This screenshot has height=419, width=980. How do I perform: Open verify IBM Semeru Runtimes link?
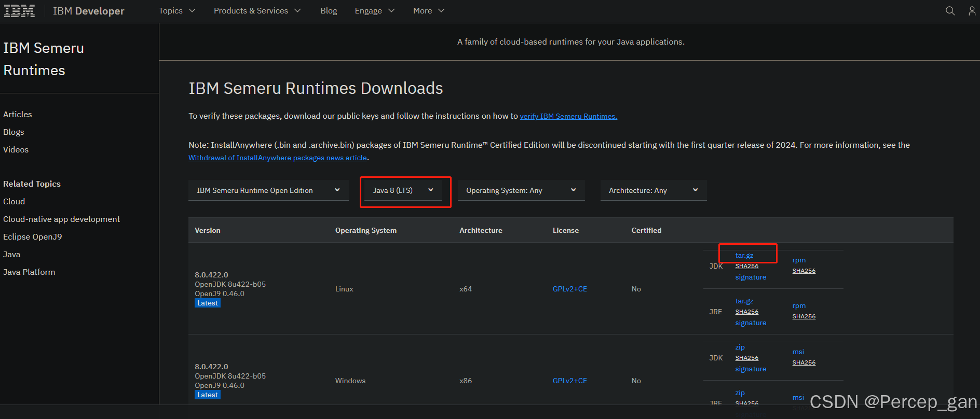pyautogui.click(x=568, y=116)
